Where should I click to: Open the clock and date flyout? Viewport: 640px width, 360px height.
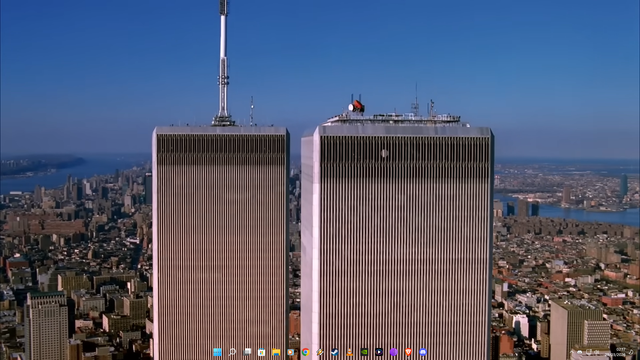point(616,352)
